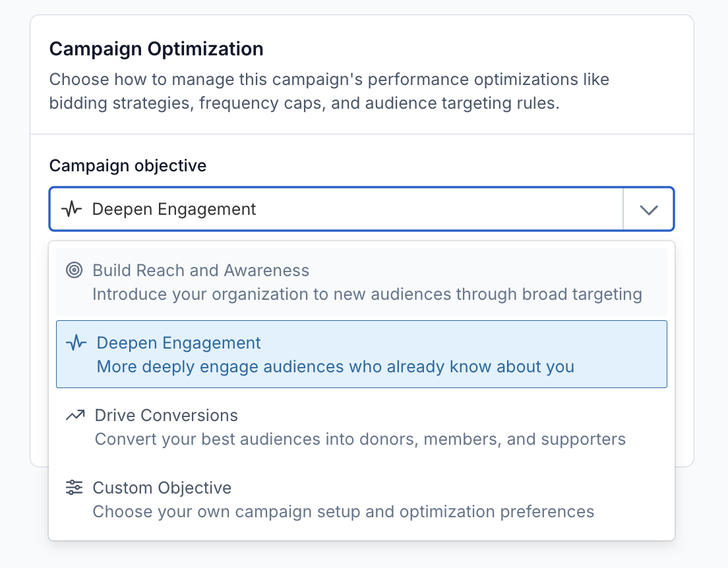The width and height of the screenshot is (728, 568).
Task: Click the pulse icon in the highlighted Deepen Engagement option
Action: (x=76, y=343)
